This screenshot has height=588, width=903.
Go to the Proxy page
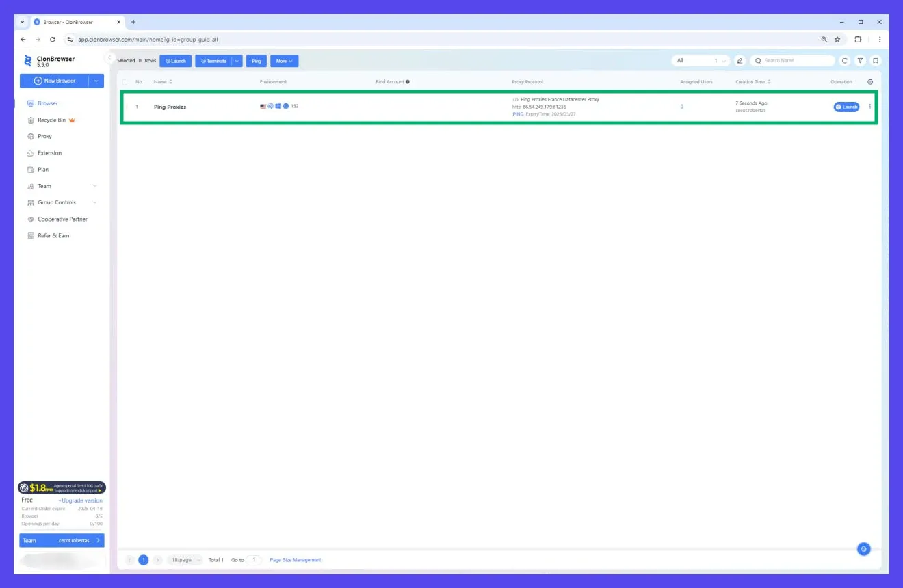44,137
